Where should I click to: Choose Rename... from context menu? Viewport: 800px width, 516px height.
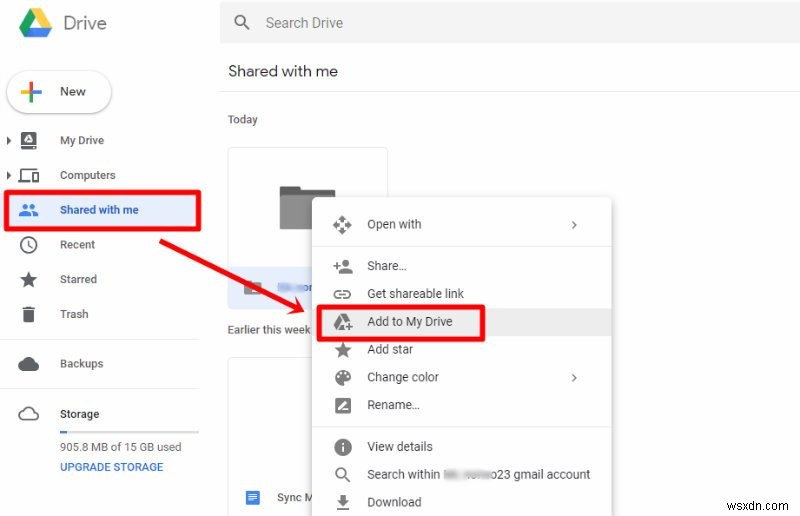(461, 405)
